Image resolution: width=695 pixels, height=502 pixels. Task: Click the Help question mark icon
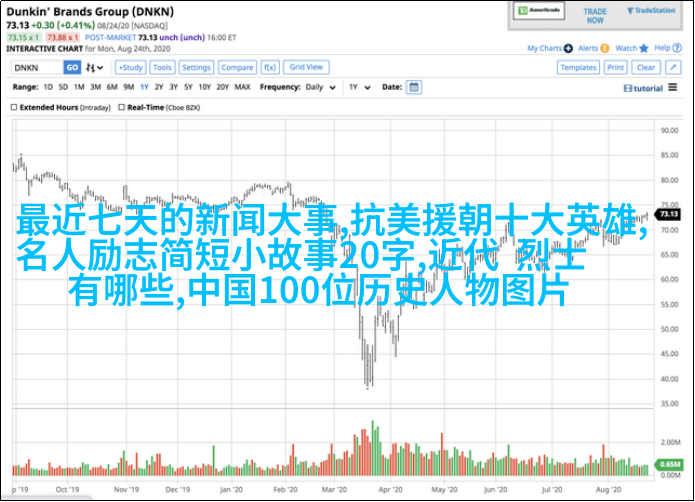(677, 48)
